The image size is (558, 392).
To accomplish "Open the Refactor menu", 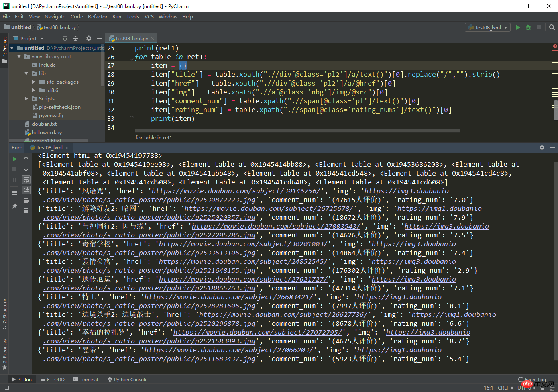I will (98, 16).
